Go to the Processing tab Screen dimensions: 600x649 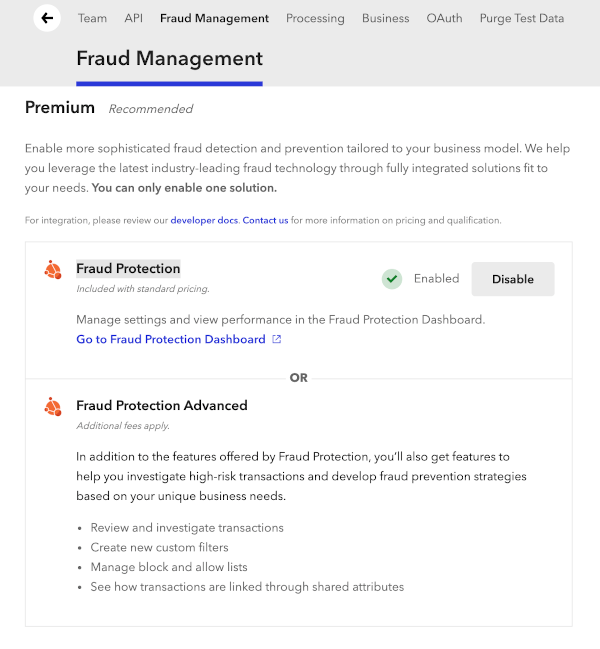point(315,18)
